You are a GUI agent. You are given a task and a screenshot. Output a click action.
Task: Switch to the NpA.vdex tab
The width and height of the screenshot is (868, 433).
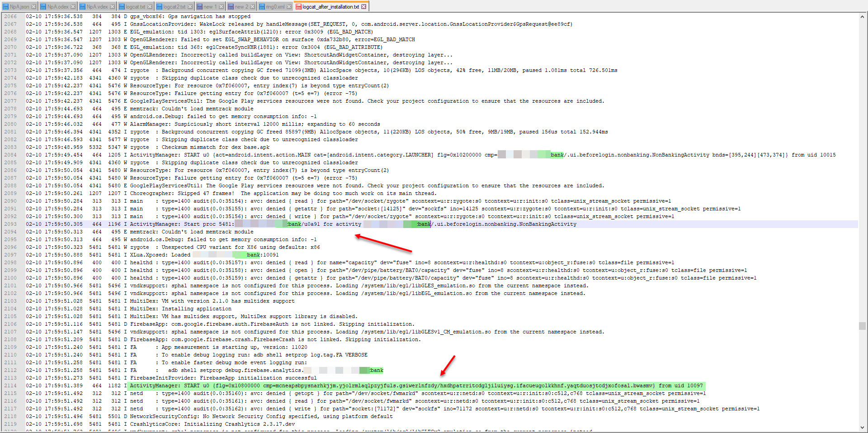[x=97, y=7]
